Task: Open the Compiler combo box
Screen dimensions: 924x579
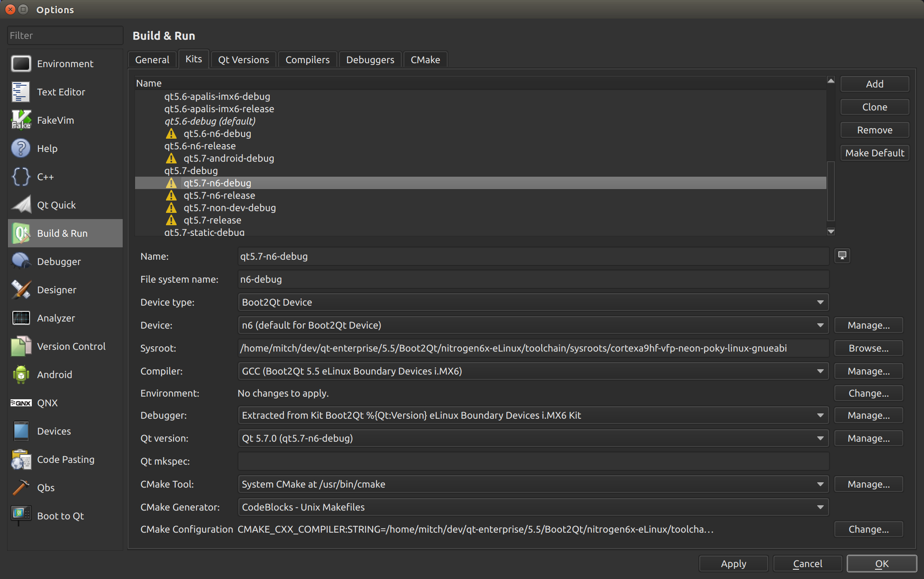Action: pos(532,371)
